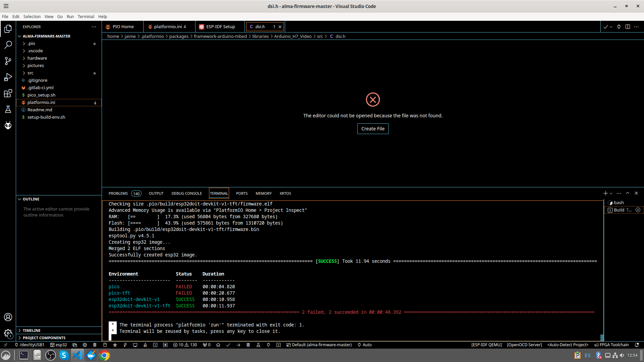Click the Testing beaker icon in Activity Bar
The image size is (644, 362).
click(8, 109)
